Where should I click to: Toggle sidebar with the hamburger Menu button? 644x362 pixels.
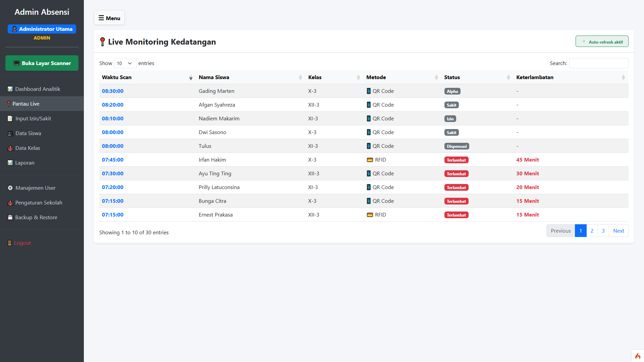click(109, 18)
